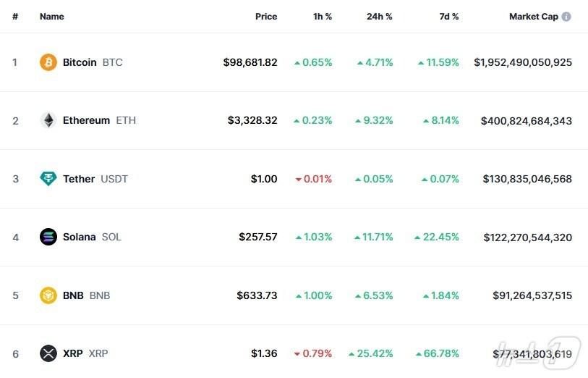Viewport: 588px width, 378px height.
Task: Click Bitcoin's $98,681.82 price value
Action: (250, 62)
